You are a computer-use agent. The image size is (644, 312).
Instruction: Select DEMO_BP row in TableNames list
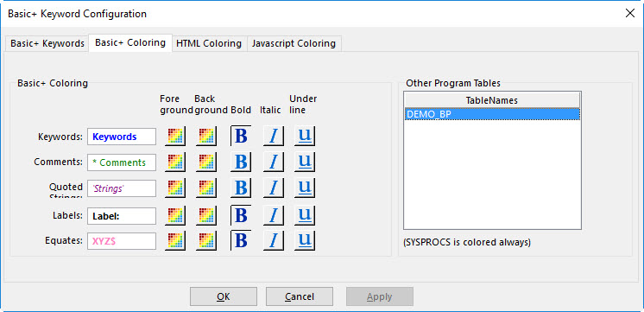pyautogui.click(x=492, y=114)
